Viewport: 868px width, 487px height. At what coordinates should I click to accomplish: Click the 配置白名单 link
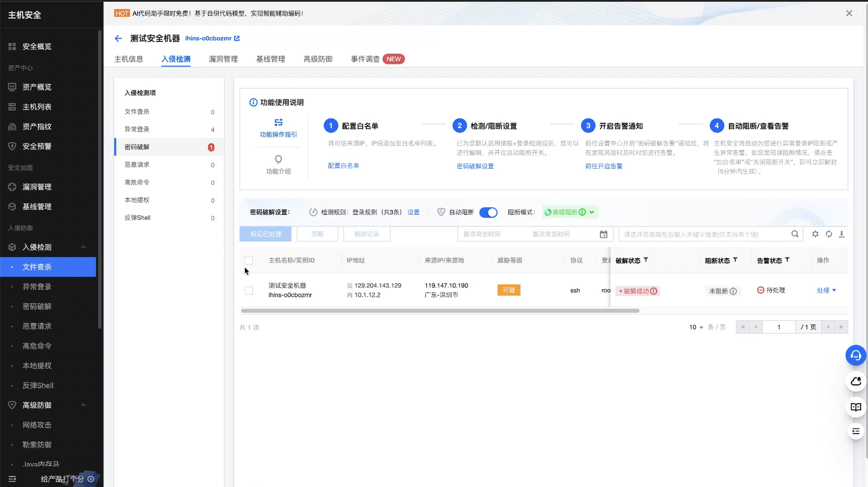click(x=343, y=166)
